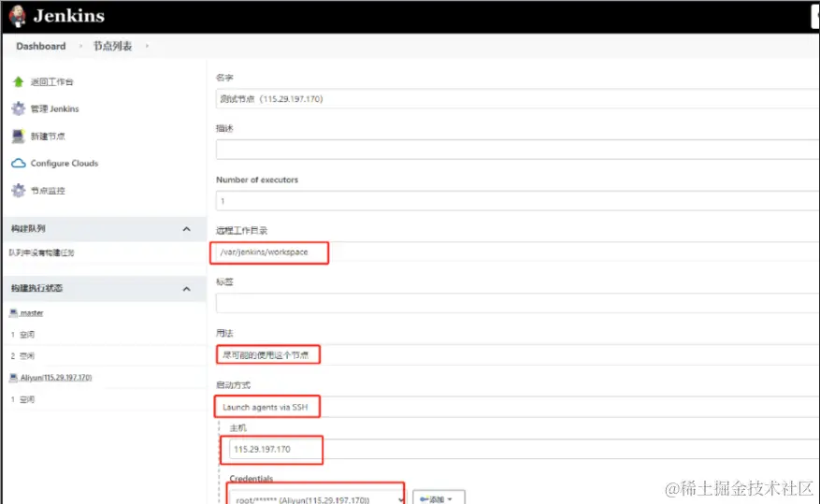Select Aliyun executor 1 空闲 row
This screenshot has height=504, width=820.
[105, 399]
